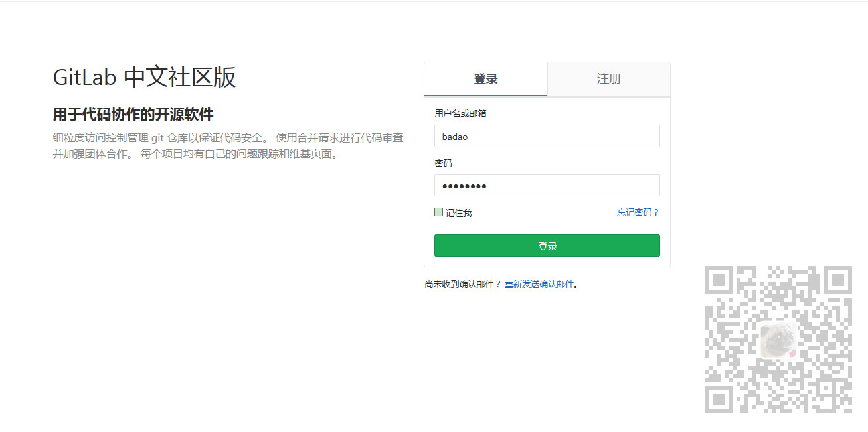Image resolution: width=868 pixels, height=432 pixels.
Task: Select the 用户名或邮箱 label text
Action: 460,113
